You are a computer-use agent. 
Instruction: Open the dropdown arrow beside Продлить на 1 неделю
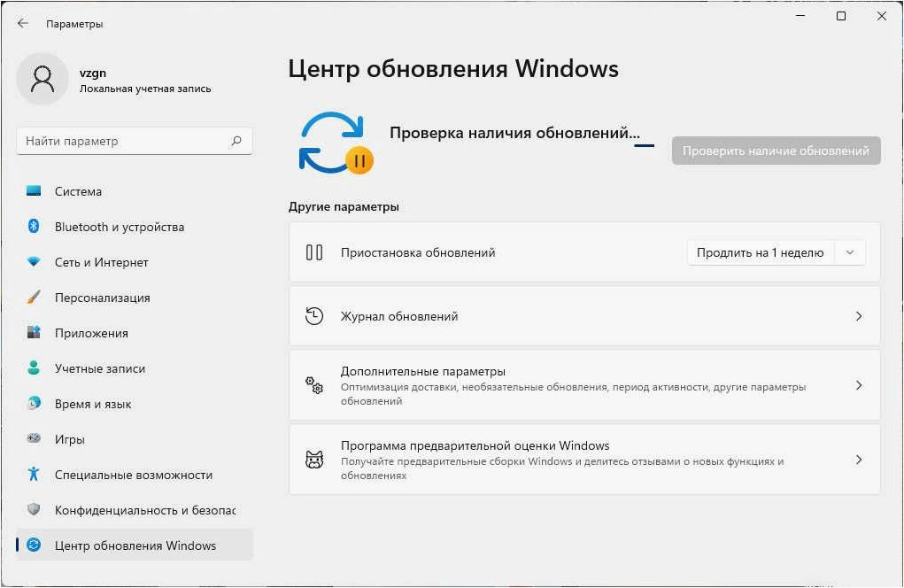(849, 252)
